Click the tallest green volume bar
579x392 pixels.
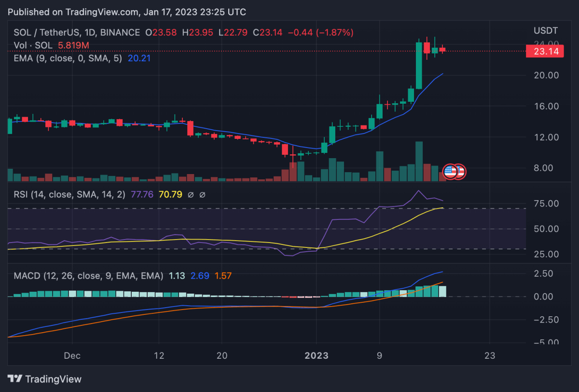[x=419, y=161]
